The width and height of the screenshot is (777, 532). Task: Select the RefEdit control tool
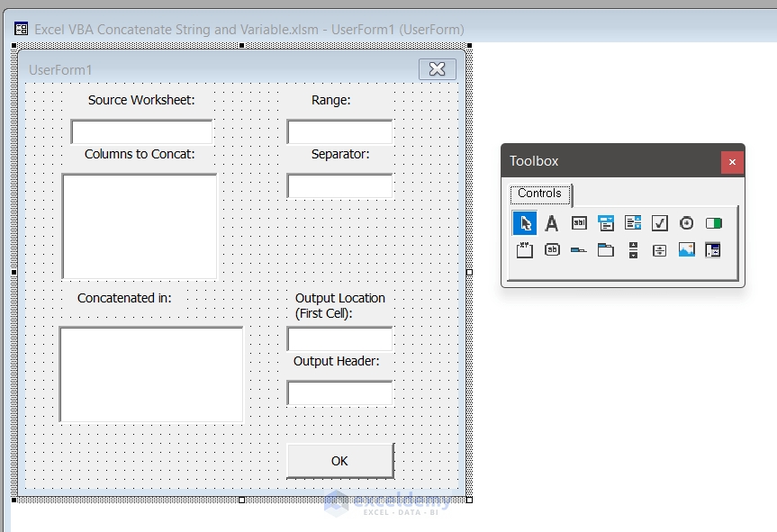point(714,249)
